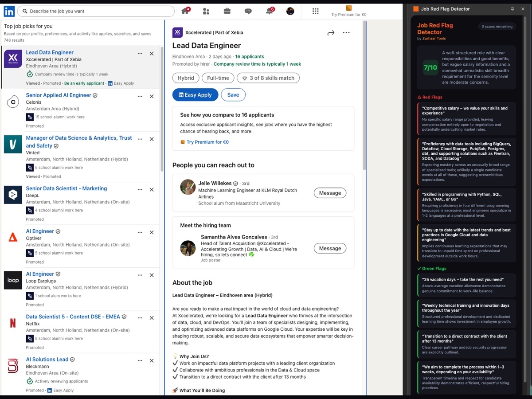Select the Hybrid workplace pill

(186, 78)
